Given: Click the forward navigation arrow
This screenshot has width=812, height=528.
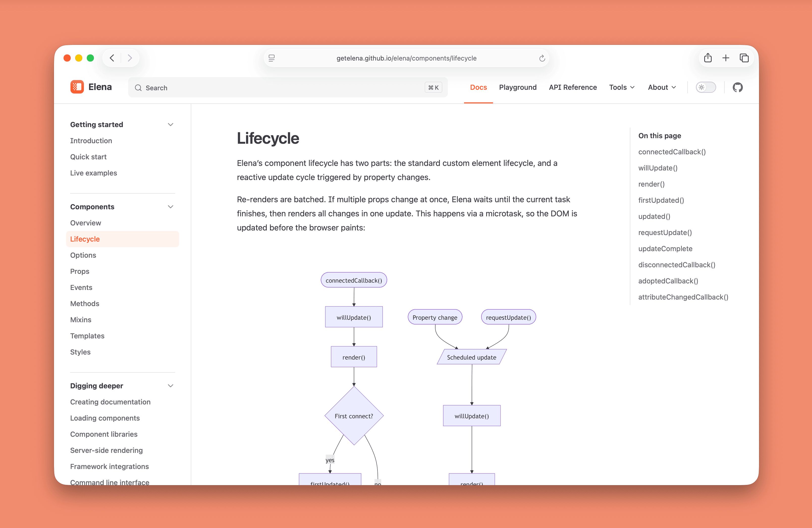Looking at the screenshot, I should pyautogui.click(x=130, y=57).
